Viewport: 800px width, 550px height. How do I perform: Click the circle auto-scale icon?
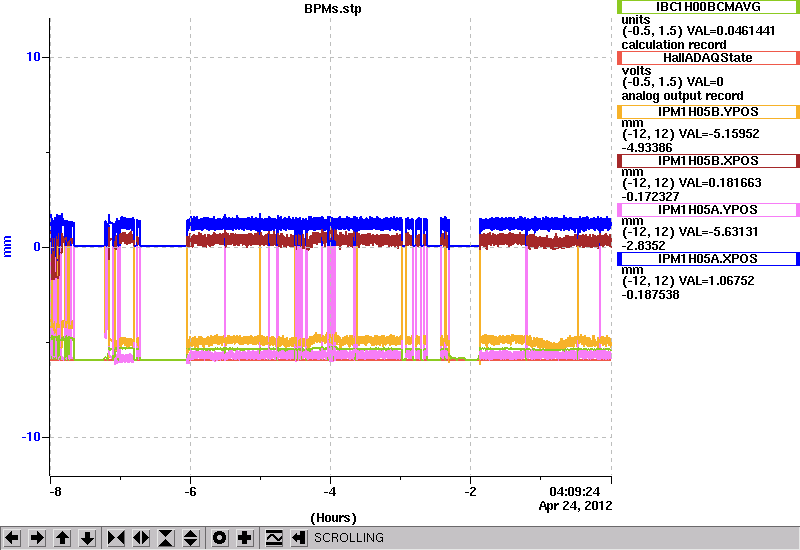pos(220,538)
